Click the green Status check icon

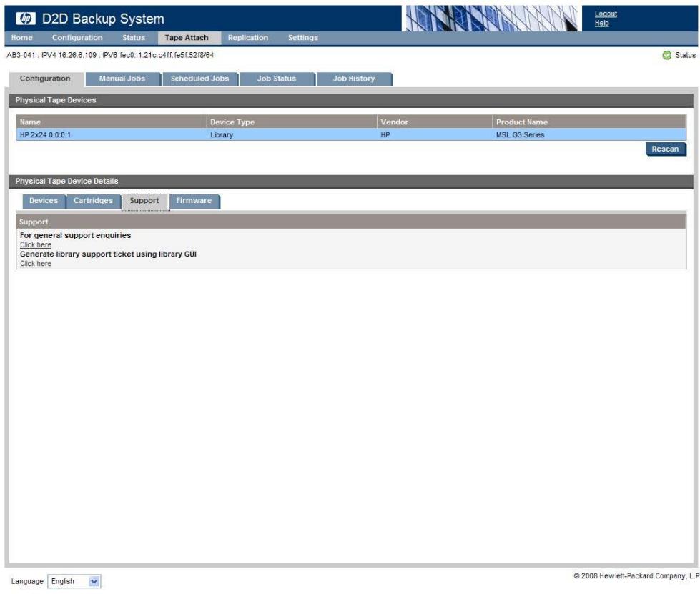pyautogui.click(x=666, y=55)
